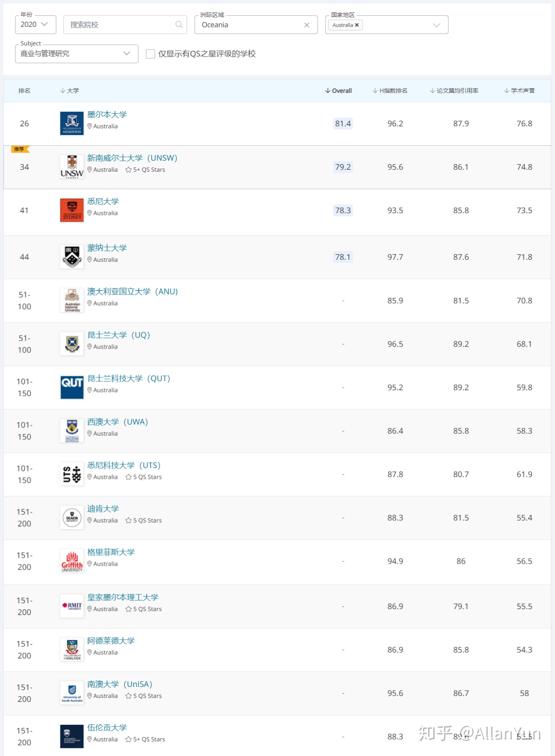555x756 pixels.
Task: Expand the Subject dropdown
Action: (x=77, y=54)
